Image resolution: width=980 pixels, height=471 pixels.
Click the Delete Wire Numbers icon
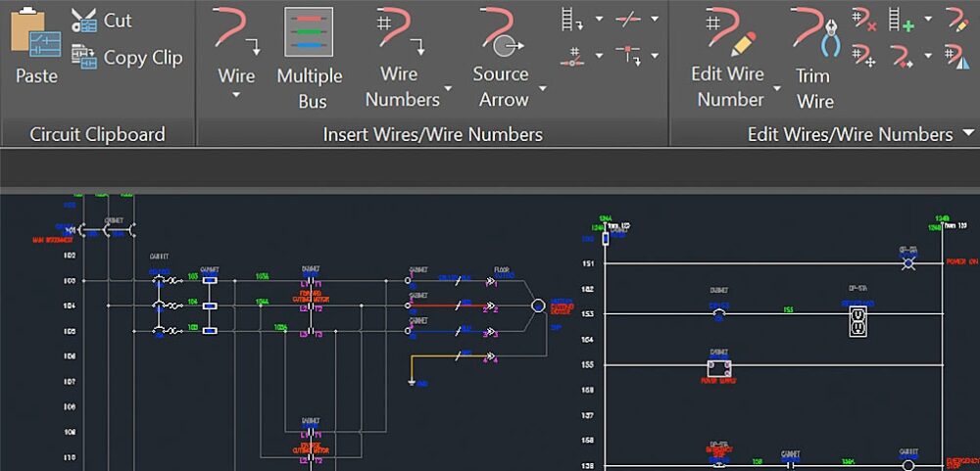(x=863, y=19)
